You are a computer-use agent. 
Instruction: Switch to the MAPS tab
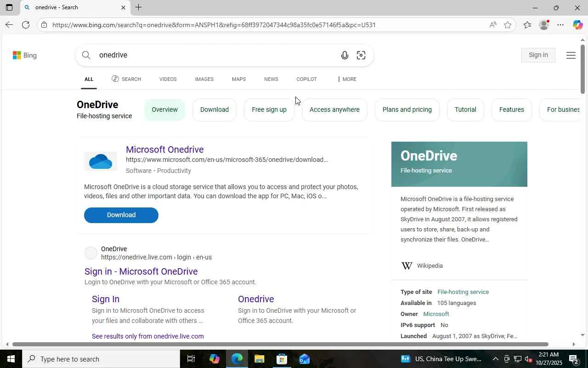[238, 79]
